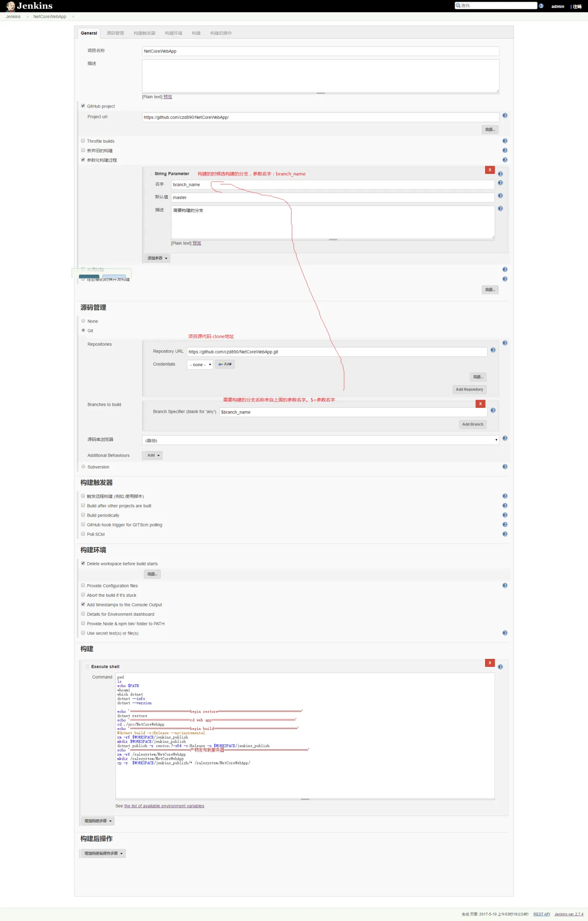Screen dimensions: 588x921
Task: Enable Build periodically checkbox
Action: pyautogui.click(x=83, y=515)
